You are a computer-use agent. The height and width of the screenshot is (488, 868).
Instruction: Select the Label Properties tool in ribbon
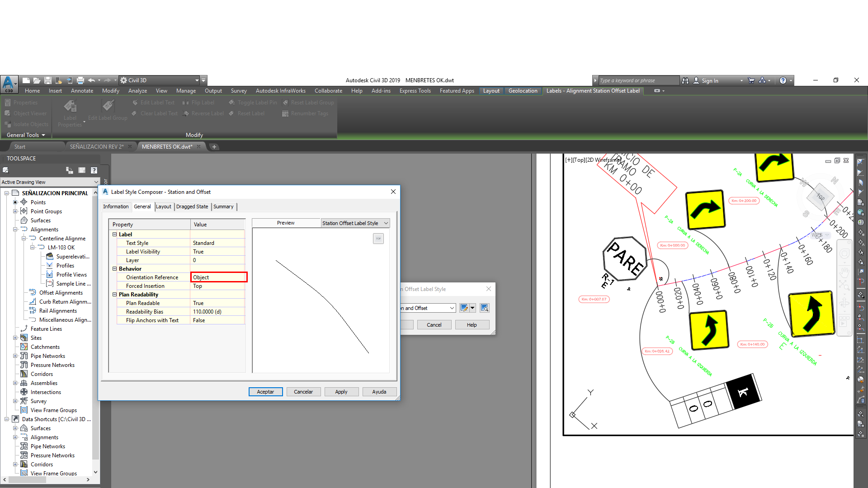click(70, 112)
